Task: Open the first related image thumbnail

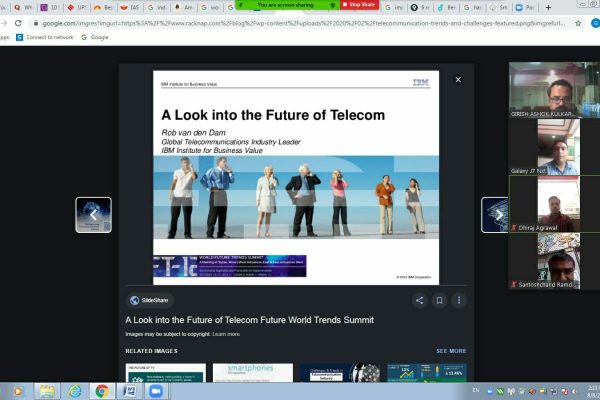Action: 165,373
